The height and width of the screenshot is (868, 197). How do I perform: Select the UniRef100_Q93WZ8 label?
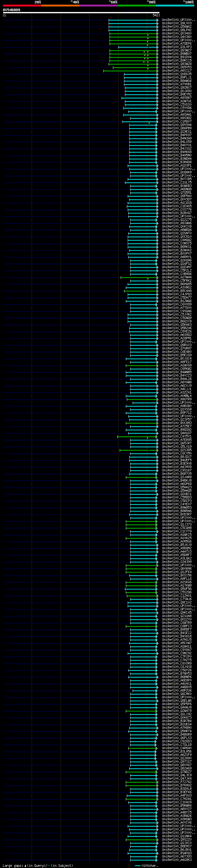pos(176,64)
